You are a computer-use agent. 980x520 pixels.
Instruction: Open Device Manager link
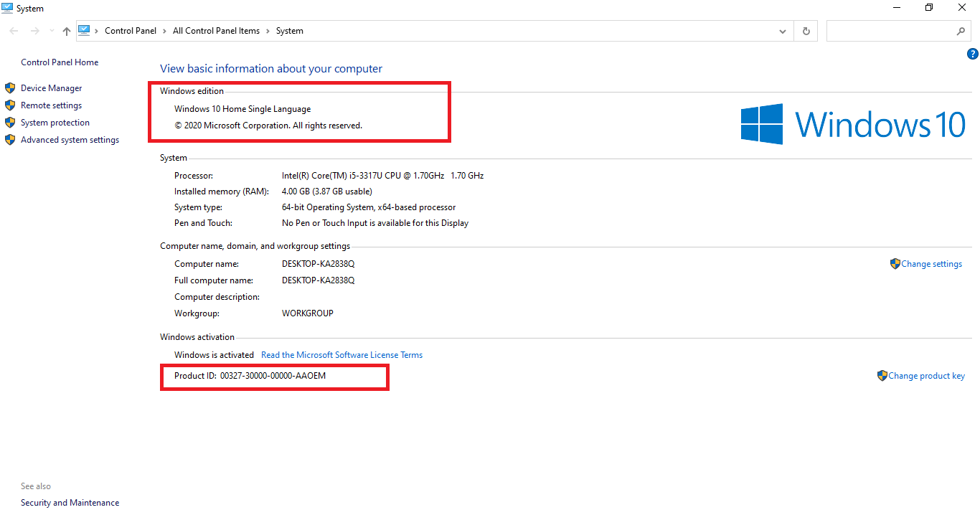click(52, 88)
